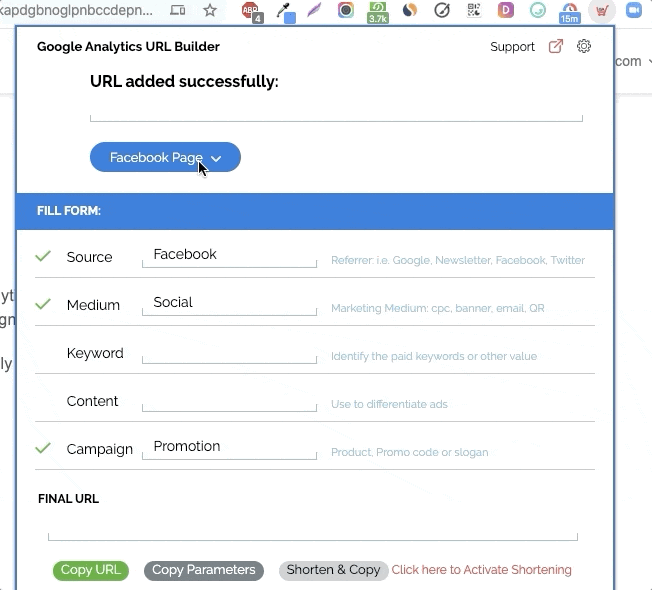Open the circular pencil edit extension

[x=442, y=10]
